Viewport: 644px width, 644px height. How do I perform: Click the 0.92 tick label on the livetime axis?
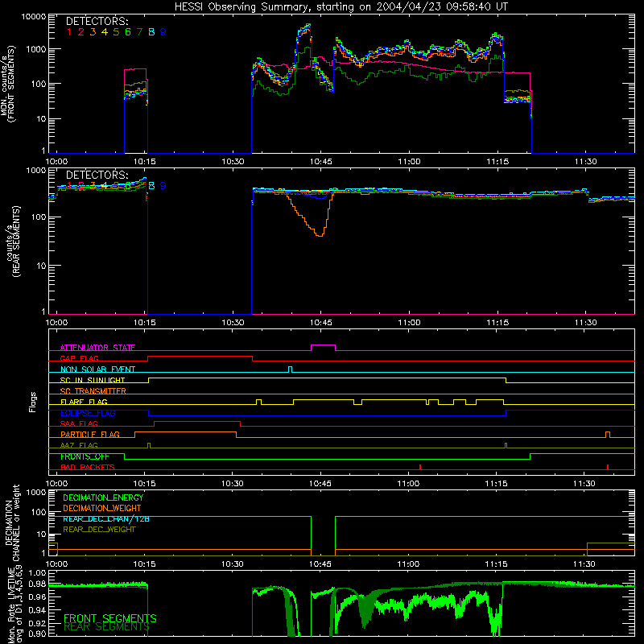[37, 621]
